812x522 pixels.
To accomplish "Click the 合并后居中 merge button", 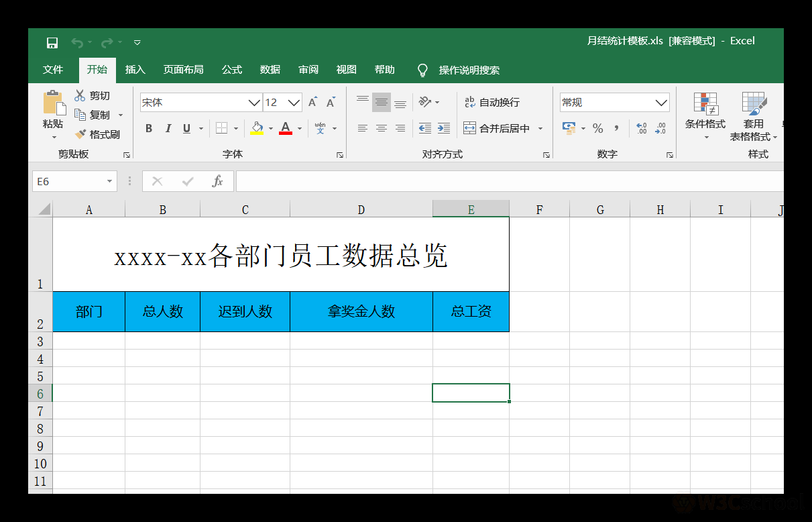I will (497, 128).
